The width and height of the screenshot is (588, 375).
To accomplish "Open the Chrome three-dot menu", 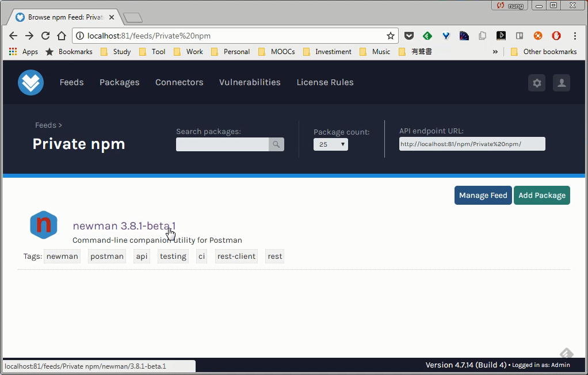I will click(x=575, y=36).
